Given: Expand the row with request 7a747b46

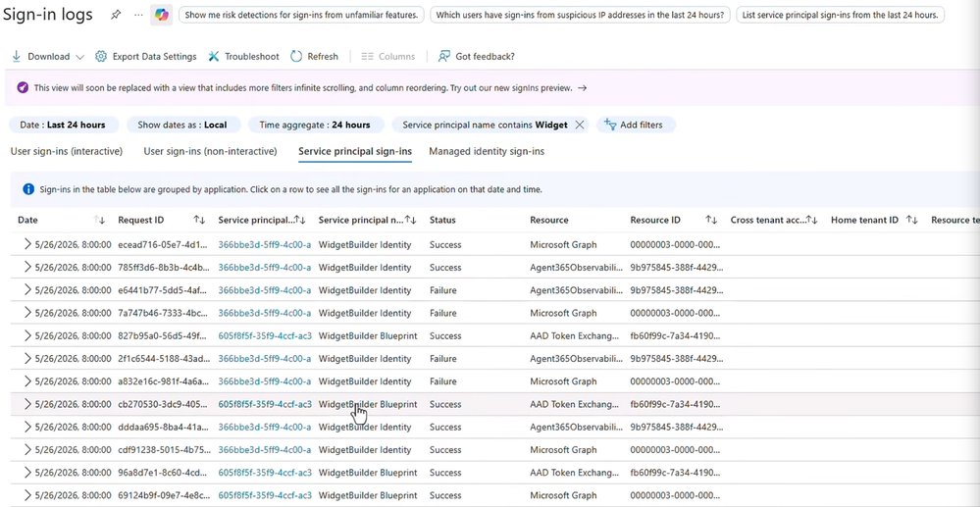Looking at the screenshot, I should [x=27, y=313].
